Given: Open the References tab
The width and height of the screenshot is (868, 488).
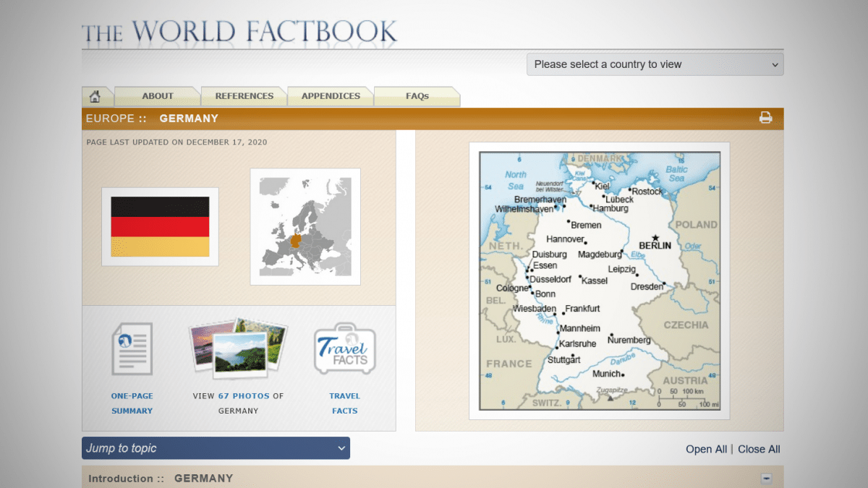Looking at the screenshot, I should (244, 96).
